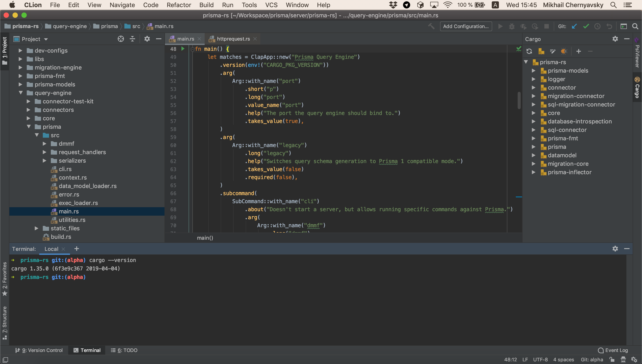Image resolution: width=642 pixels, height=364 pixels.
Task: Click the Update Project blue arrow Git icon
Action: pos(574,26)
